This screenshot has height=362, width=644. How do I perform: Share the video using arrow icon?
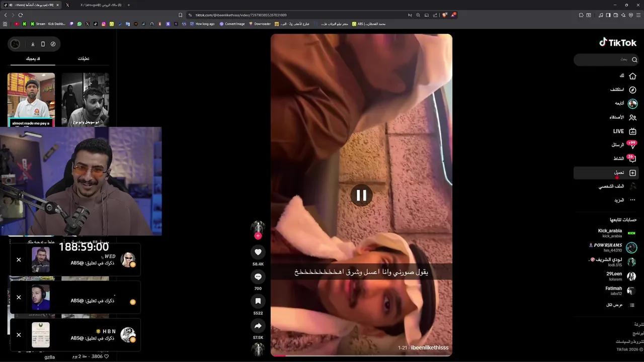(x=258, y=325)
